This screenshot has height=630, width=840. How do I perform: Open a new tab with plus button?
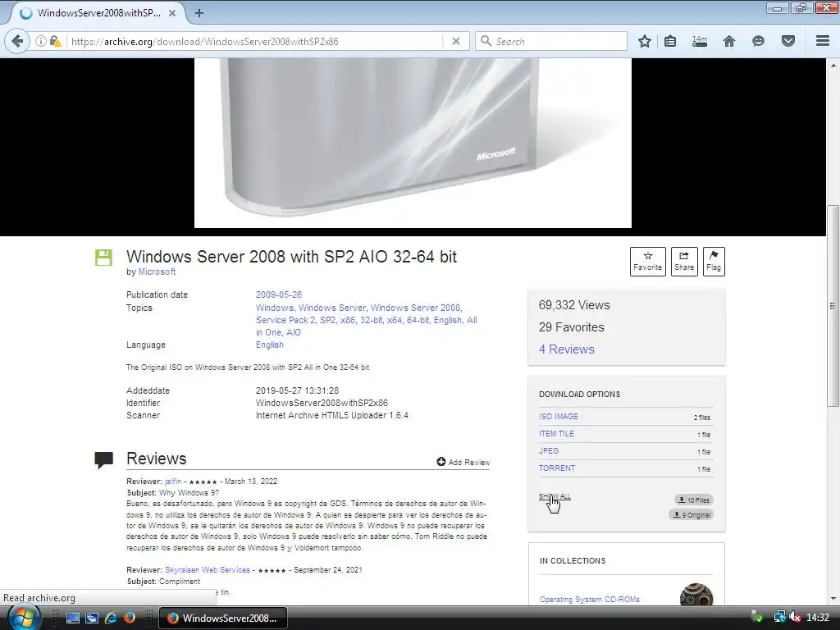pyautogui.click(x=199, y=13)
